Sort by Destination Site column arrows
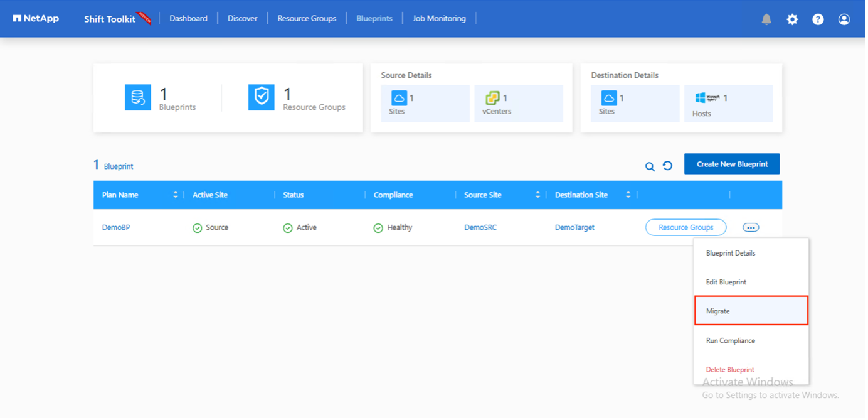 (628, 195)
